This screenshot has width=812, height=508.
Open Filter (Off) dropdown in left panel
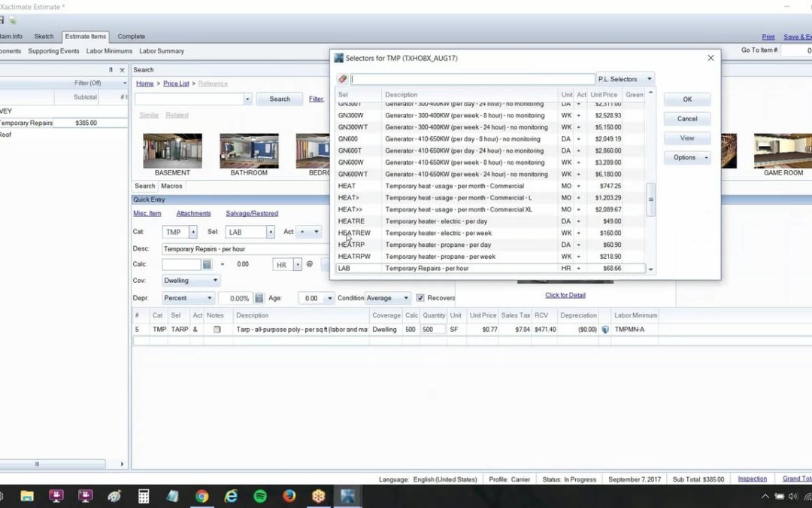(x=124, y=83)
